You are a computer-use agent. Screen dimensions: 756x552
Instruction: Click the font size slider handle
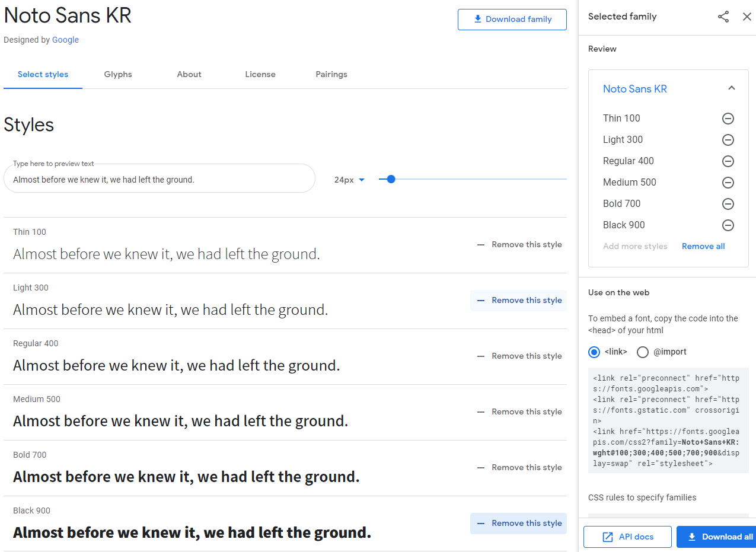tap(391, 179)
